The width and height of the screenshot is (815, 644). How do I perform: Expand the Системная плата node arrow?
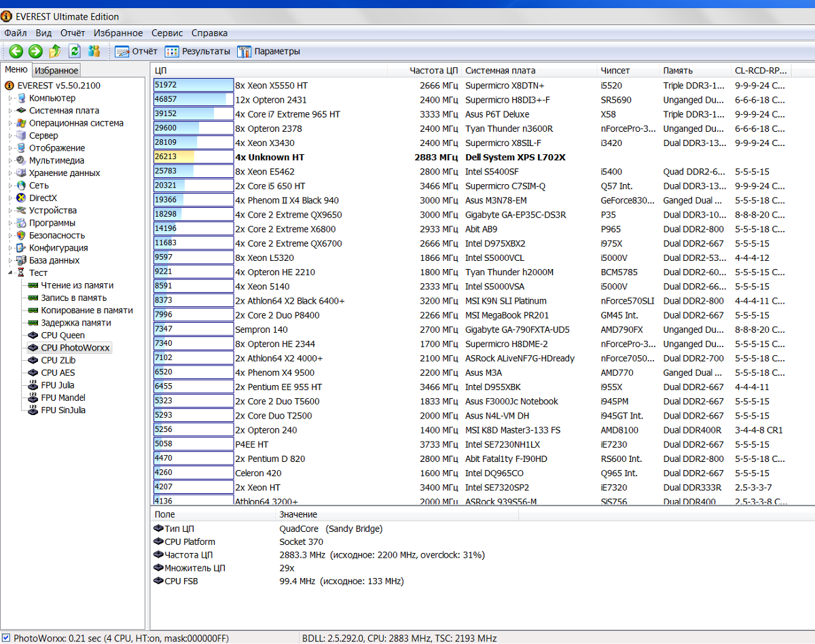10,110
